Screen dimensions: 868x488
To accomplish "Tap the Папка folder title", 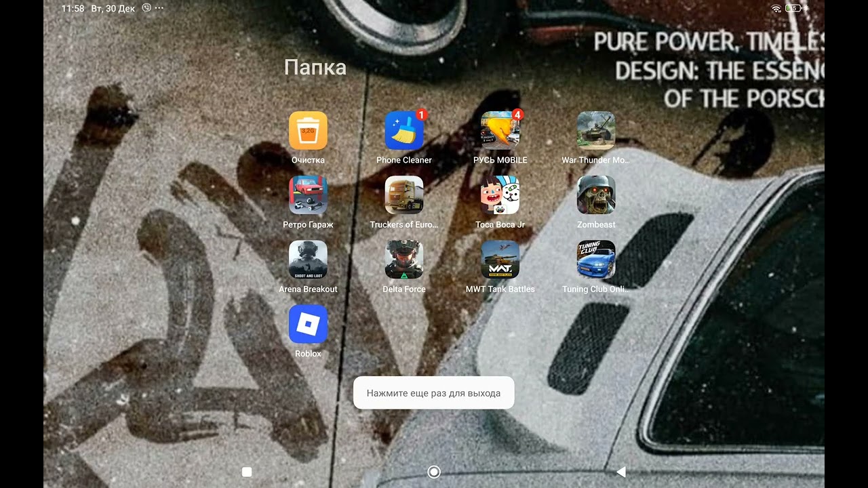I will pyautogui.click(x=315, y=67).
